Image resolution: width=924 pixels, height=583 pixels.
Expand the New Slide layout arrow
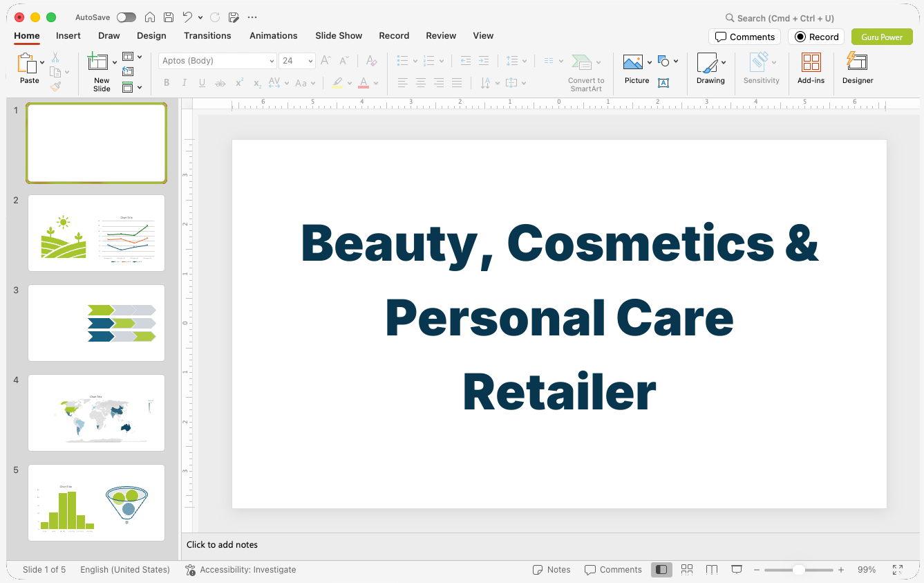(115, 63)
